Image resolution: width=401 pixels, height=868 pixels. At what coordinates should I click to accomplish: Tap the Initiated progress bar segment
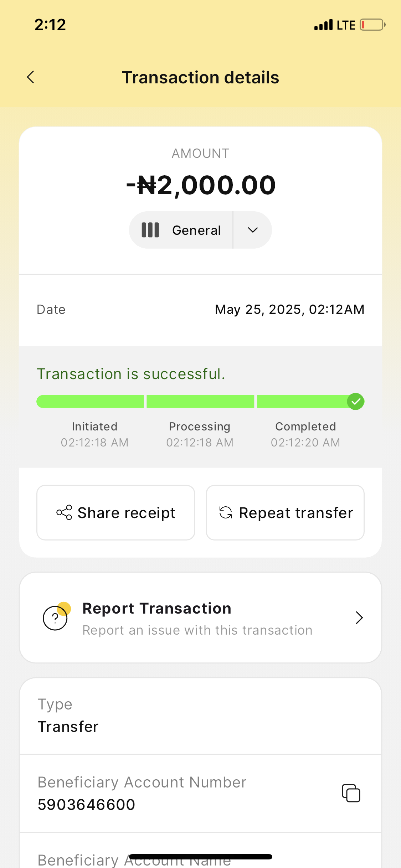coord(90,402)
